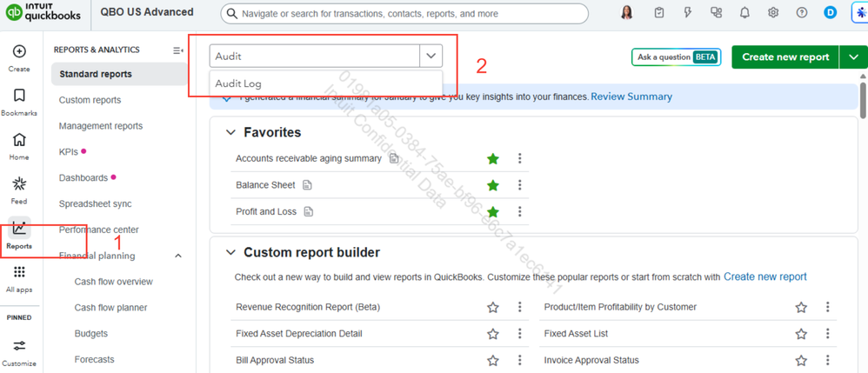Collapse the Financial planning group
This screenshot has height=373, width=868.
pos(178,256)
